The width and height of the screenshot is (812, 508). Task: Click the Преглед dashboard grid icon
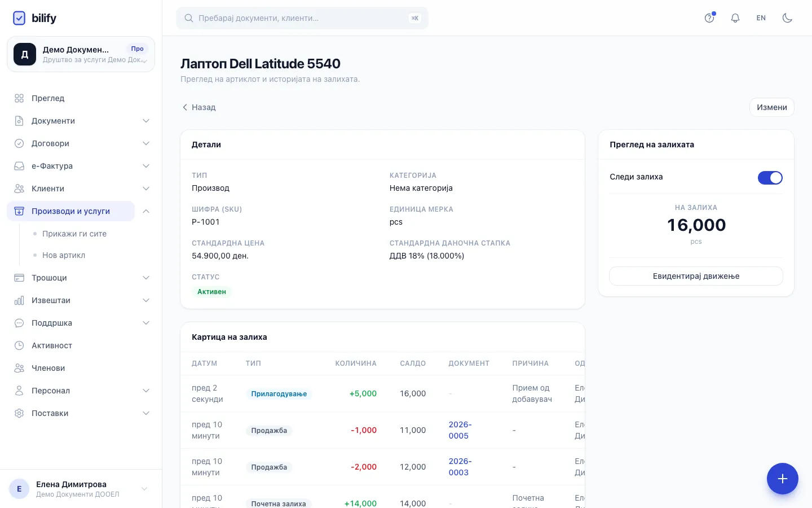coord(19,98)
